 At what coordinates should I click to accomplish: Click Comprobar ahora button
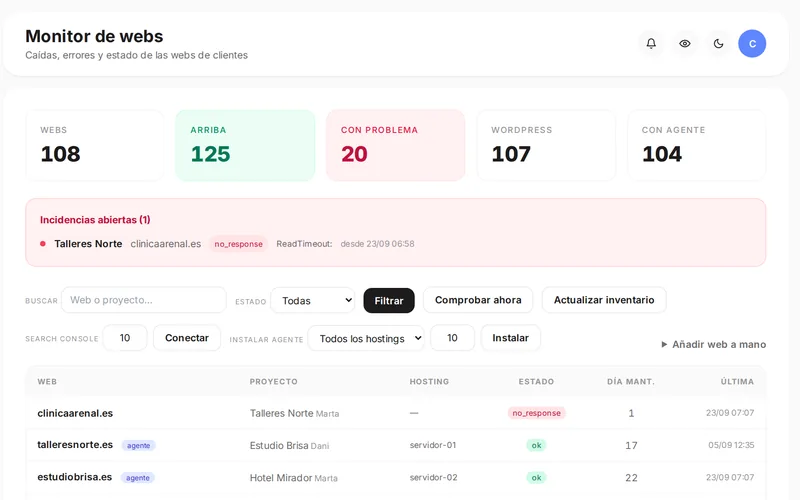click(478, 300)
